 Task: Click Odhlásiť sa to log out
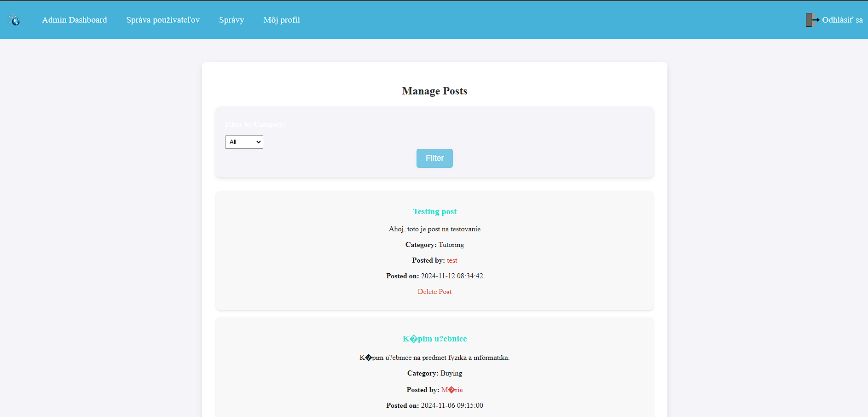(842, 20)
